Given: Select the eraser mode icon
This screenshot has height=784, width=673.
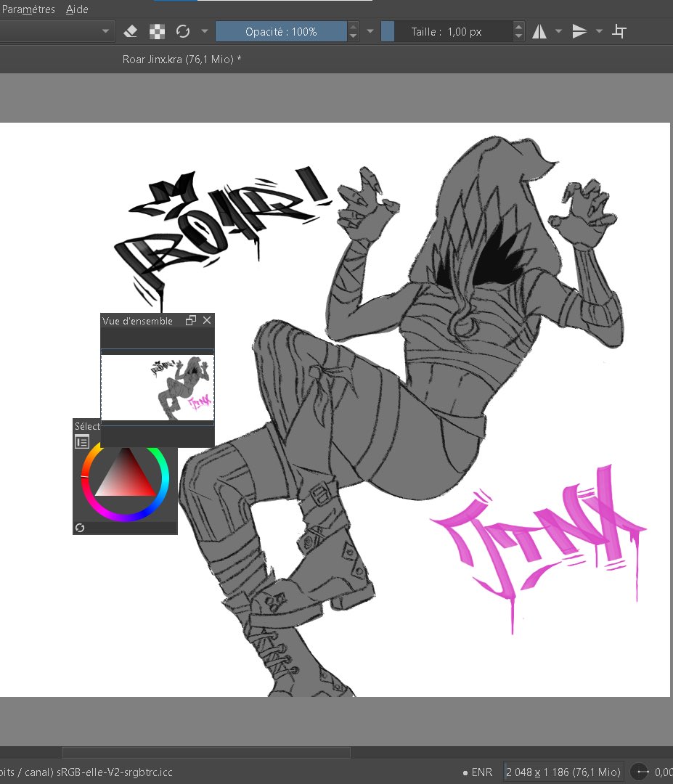Looking at the screenshot, I should (131, 30).
